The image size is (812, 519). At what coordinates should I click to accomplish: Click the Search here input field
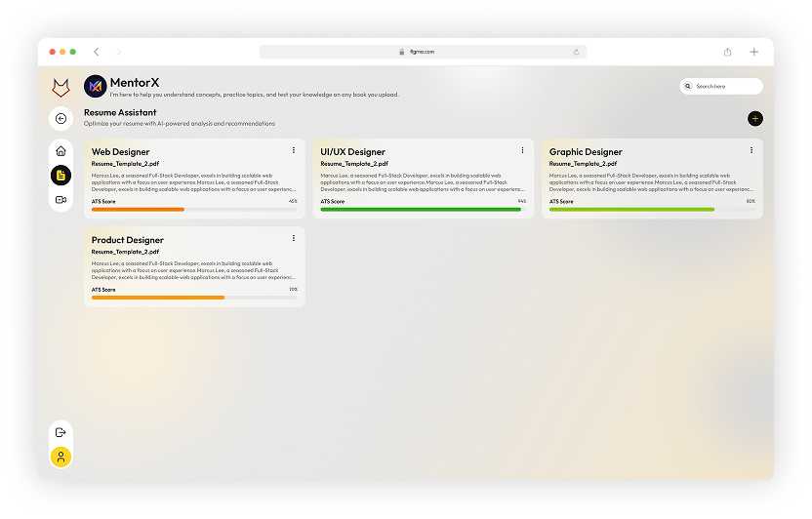coord(722,86)
